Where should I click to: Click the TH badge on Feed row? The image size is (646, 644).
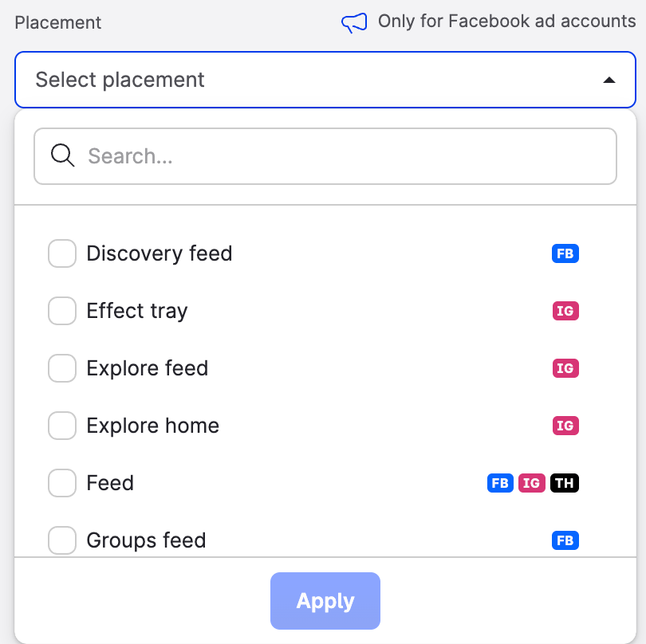565,483
